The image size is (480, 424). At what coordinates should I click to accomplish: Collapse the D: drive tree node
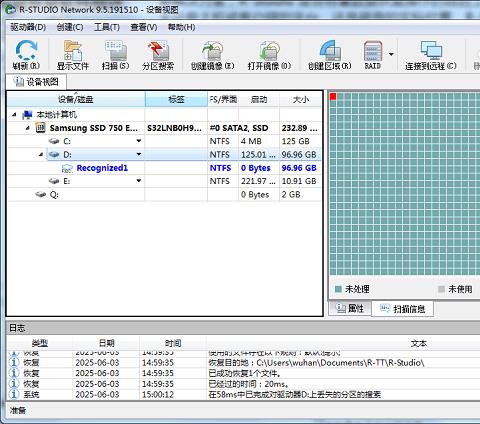click(41, 155)
